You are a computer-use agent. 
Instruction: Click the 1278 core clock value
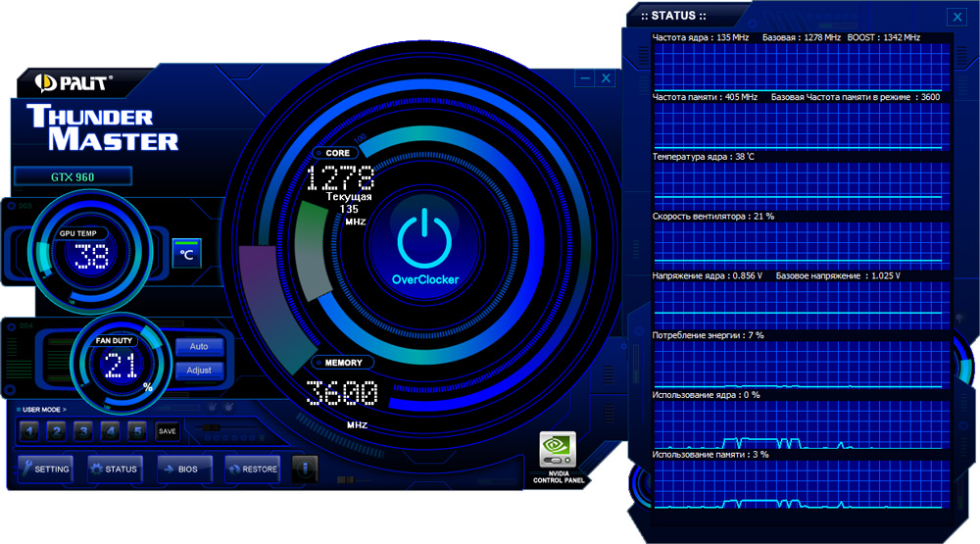(x=341, y=177)
